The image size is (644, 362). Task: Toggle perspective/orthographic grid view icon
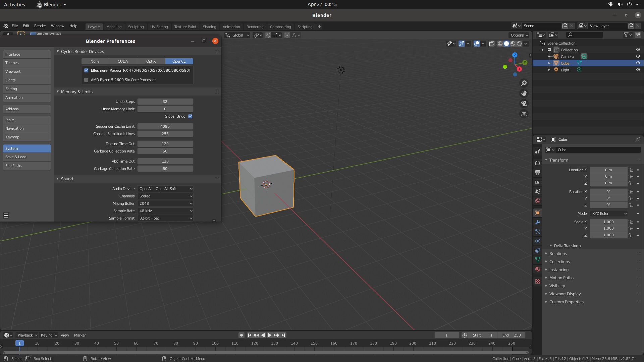point(524,114)
